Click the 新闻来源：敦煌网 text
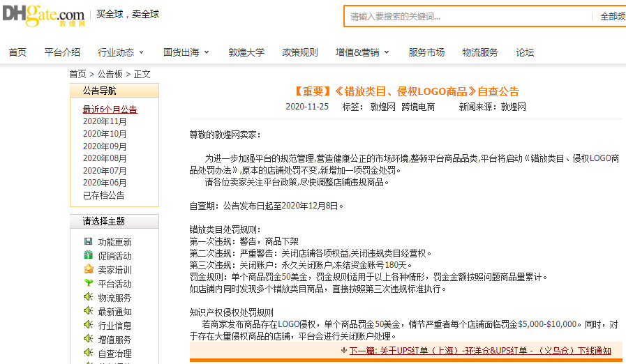The image size is (626, 364). pos(492,107)
